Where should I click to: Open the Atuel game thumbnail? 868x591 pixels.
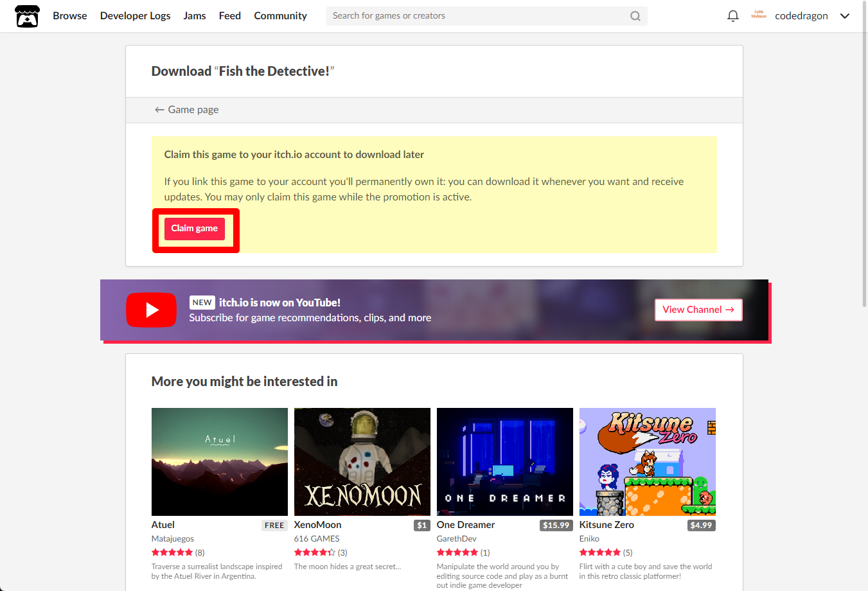pyautogui.click(x=220, y=462)
